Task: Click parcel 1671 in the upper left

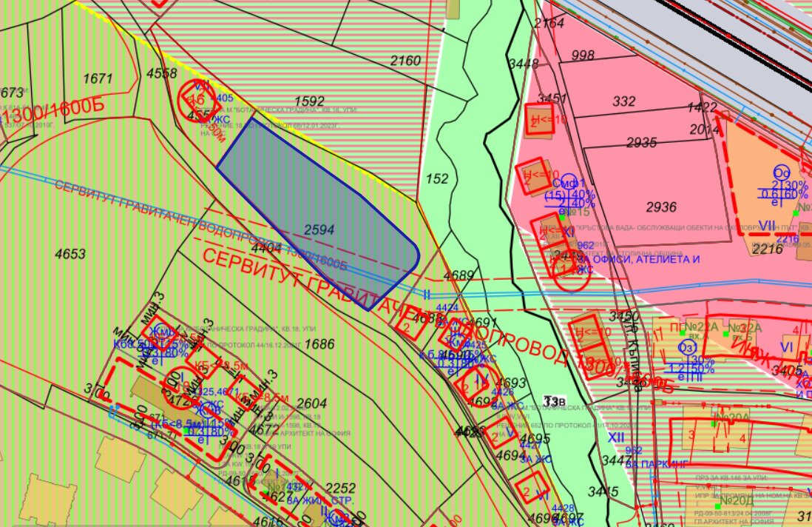Action: 98,79
